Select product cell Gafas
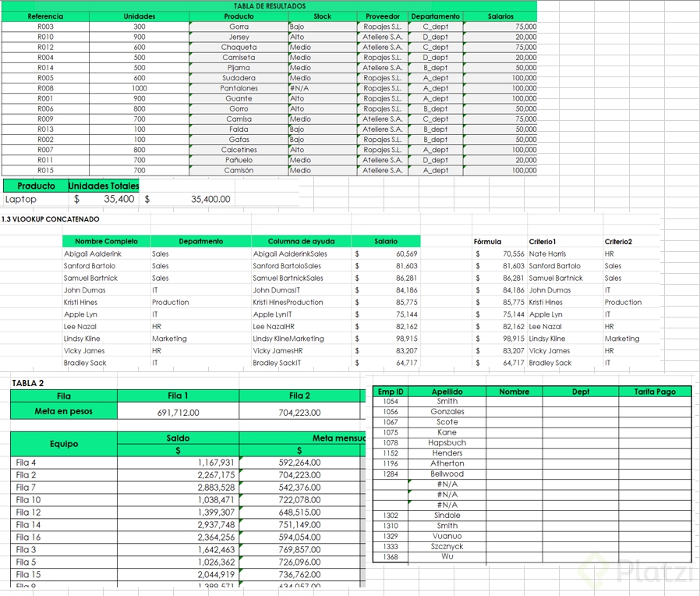 (x=239, y=140)
